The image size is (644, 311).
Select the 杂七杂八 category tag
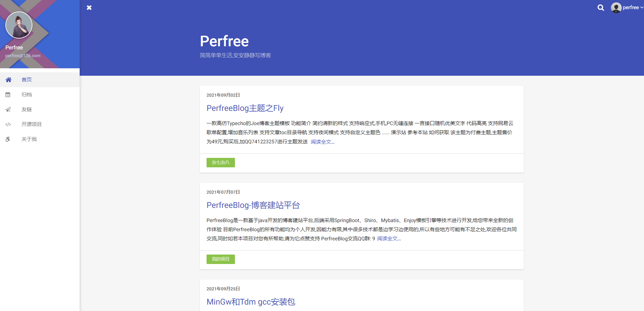(x=221, y=163)
